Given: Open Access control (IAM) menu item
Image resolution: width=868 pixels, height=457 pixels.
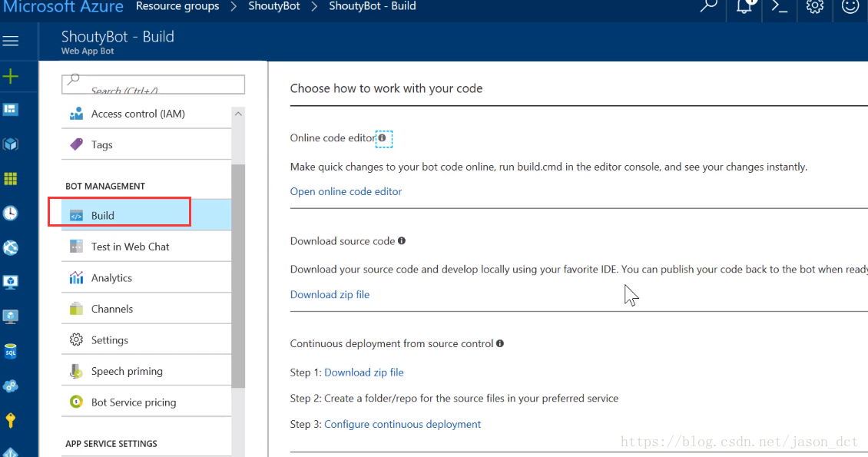Looking at the screenshot, I should (x=146, y=114).
